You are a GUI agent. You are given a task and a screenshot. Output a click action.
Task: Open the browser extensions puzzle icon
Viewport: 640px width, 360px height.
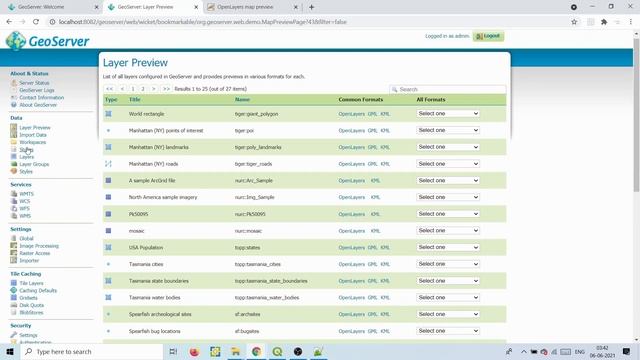(x=604, y=22)
